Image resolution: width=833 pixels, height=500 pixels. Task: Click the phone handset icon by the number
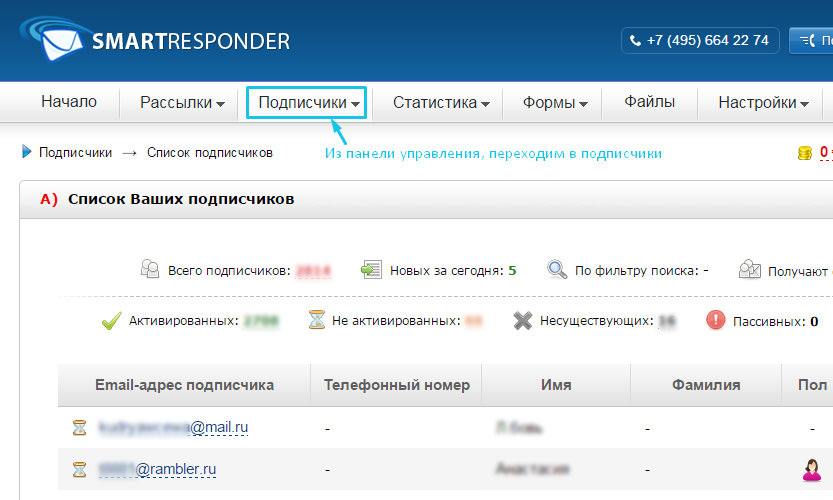pyautogui.click(x=635, y=40)
